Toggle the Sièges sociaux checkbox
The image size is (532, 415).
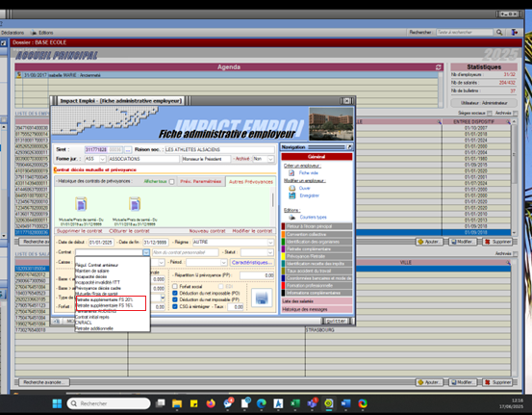point(490,113)
